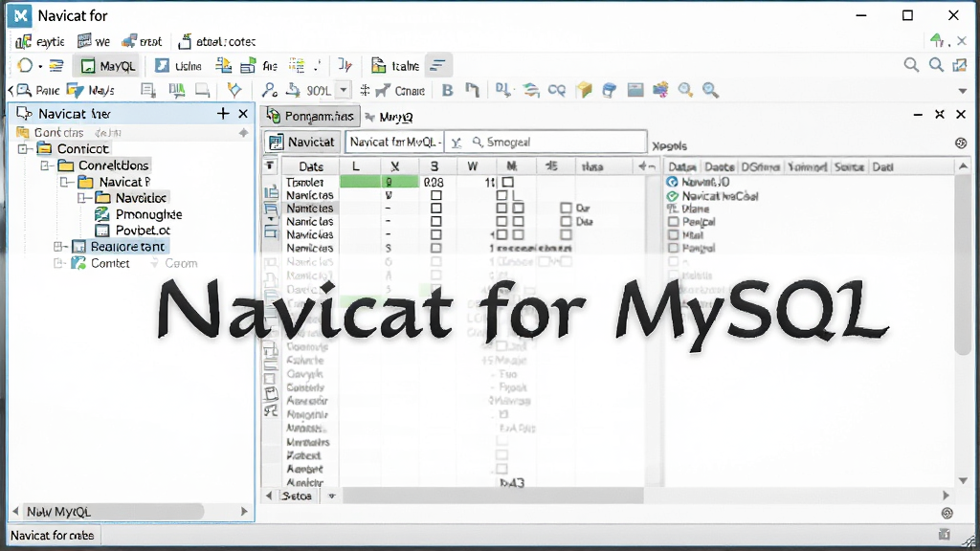
Task: Open the Yoimod tab in right panel
Action: click(x=807, y=166)
